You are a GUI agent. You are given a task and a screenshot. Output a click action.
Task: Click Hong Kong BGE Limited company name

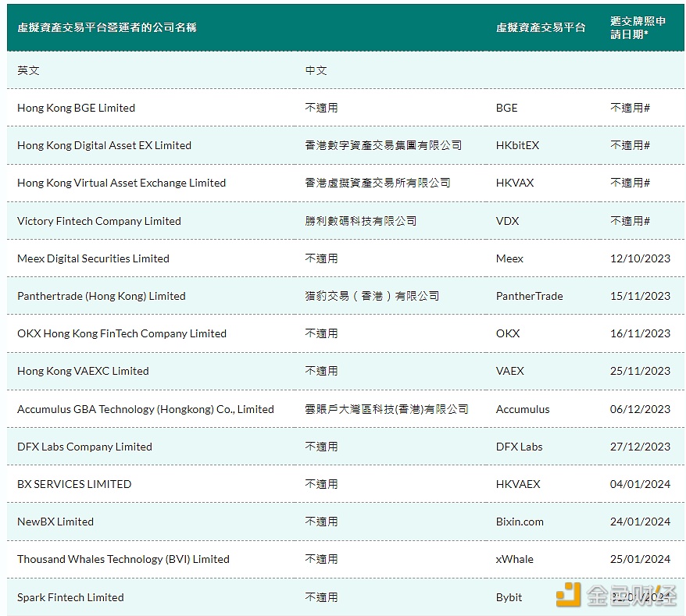pyautogui.click(x=76, y=108)
